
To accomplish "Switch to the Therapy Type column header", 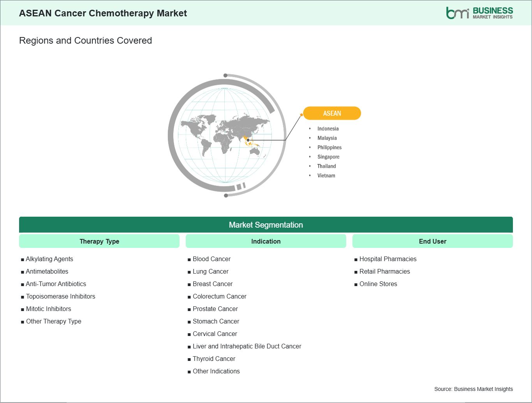I will point(99,241).
